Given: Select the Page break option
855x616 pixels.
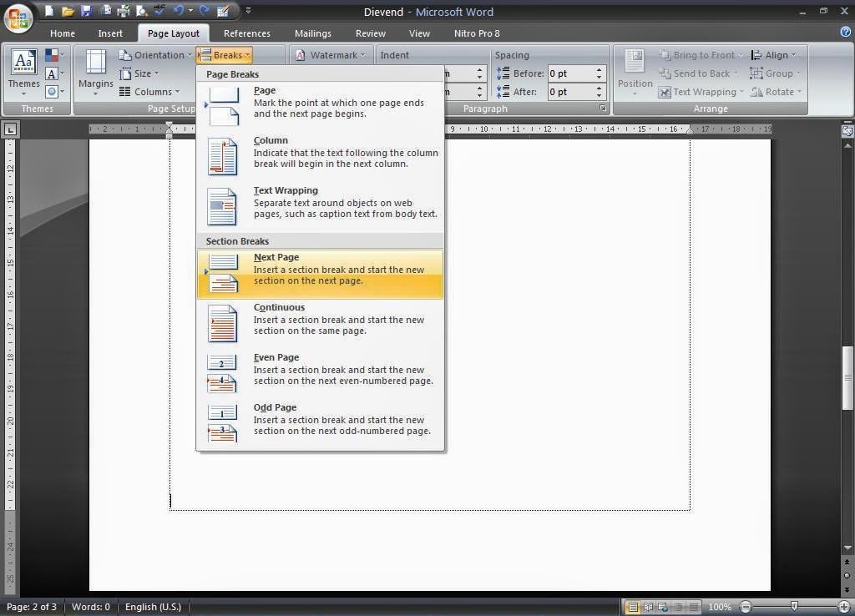Looking at the screenshot, I should 320,107.
